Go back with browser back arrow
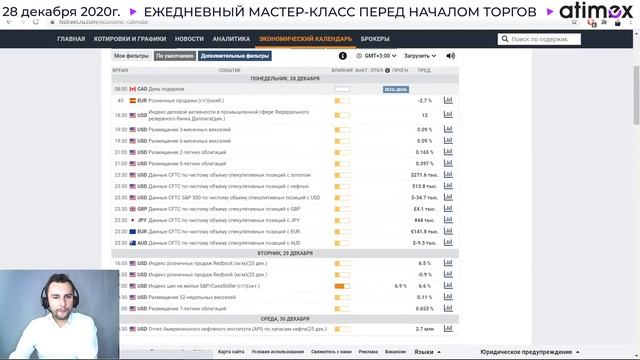Viewport: 640px width, 360px height. pyautogui.click(x=9, y=22)
